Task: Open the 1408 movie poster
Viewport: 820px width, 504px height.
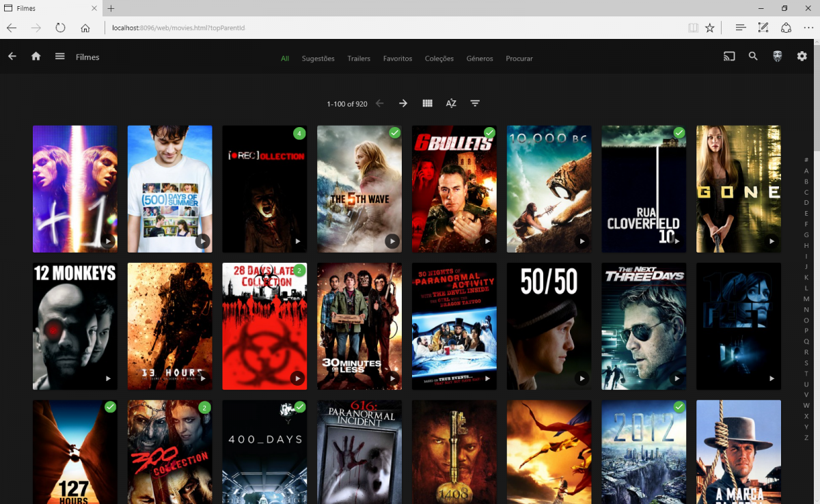Action: click(x=454, y=452)
